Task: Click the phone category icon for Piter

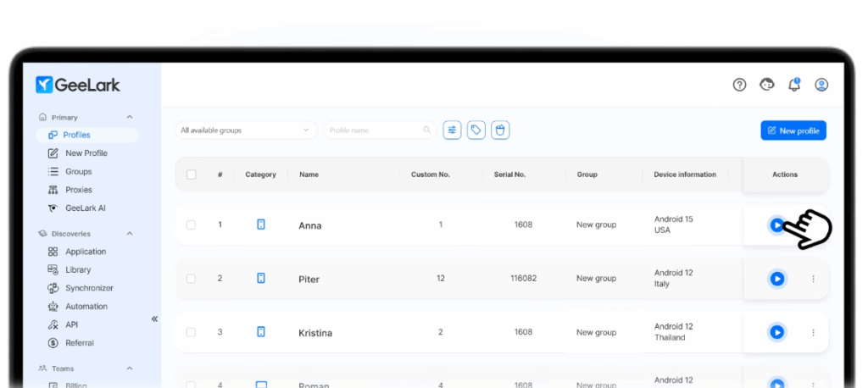Action: pyautogui.click(x=261, y=278)
